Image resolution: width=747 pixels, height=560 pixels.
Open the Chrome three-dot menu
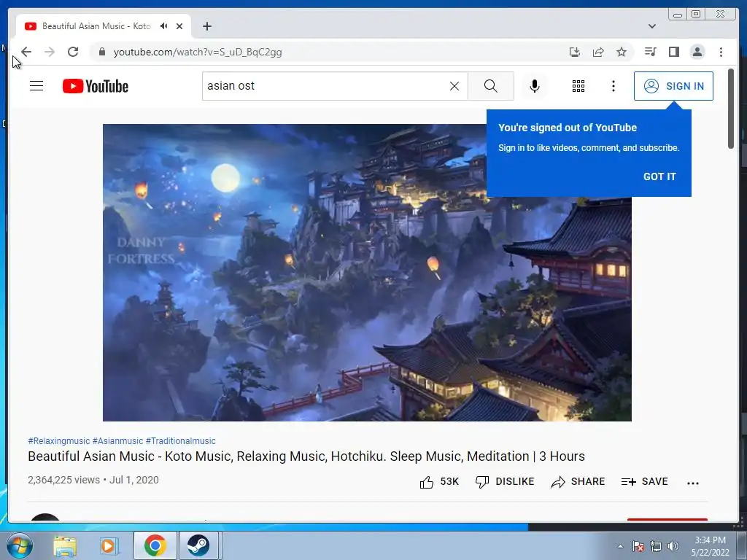tap(721, 52)
